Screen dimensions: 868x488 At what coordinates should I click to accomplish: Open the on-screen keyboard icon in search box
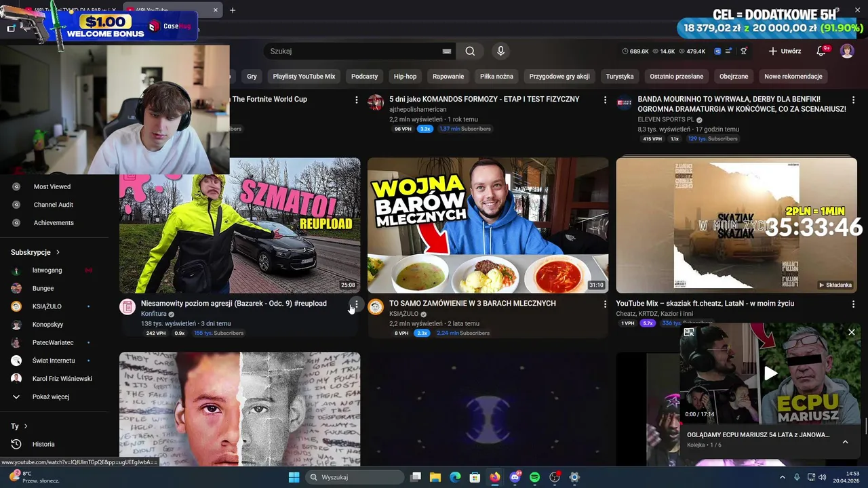coord(447,51)
